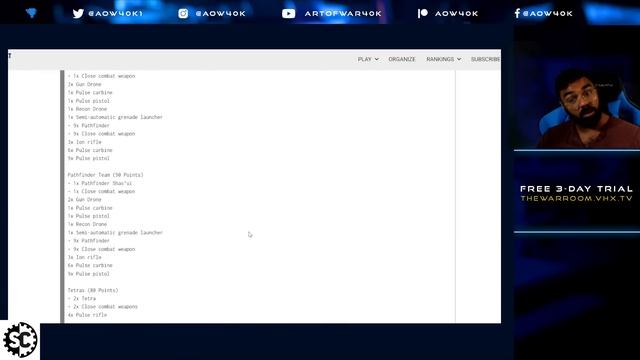The image size is (640, 360).
Task: Open the ARTOFWAR40K YouTube channel label
Action: pos(343,13)
